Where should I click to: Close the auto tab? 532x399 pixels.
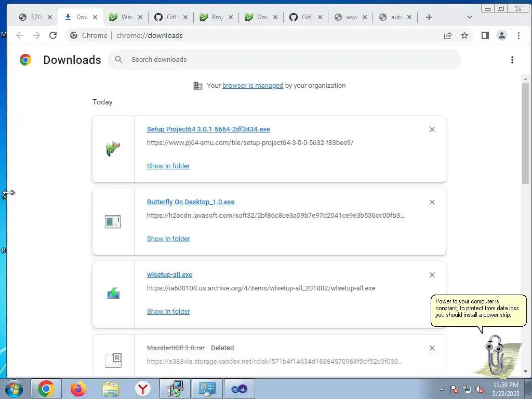(x=409, y=17)
